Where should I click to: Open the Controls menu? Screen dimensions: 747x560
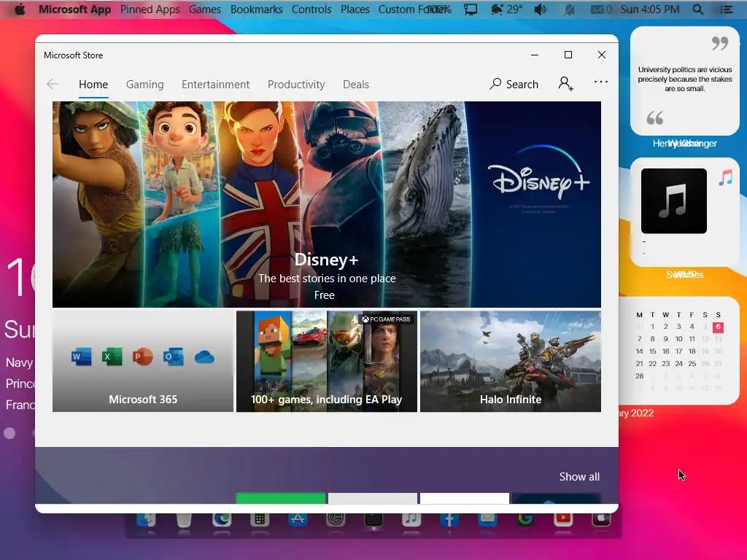click(x=311, y=9)
